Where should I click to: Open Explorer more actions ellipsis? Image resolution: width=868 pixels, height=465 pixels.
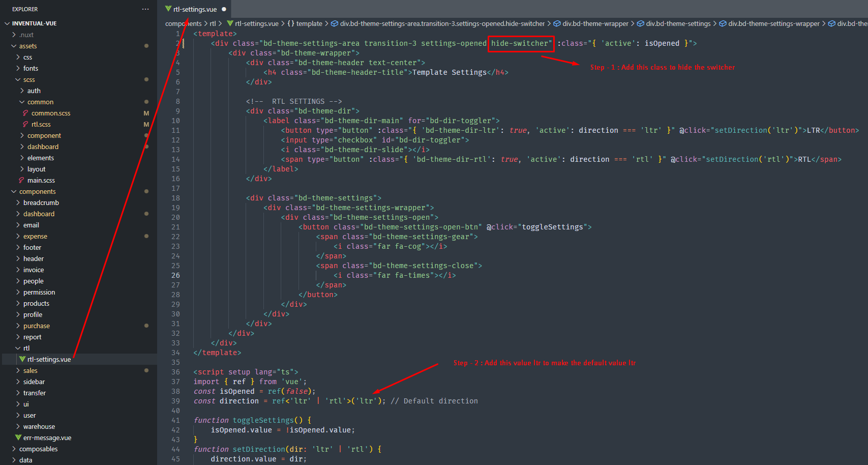pos(145,9)
